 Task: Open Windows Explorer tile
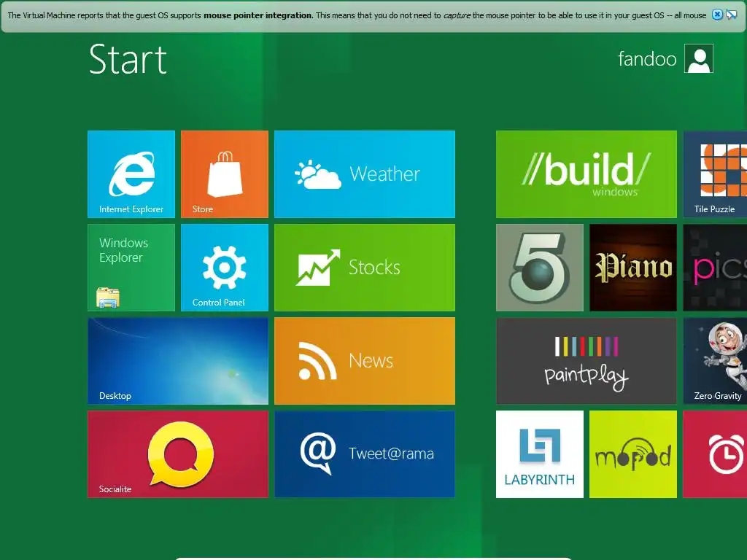(x=131, y=268)
